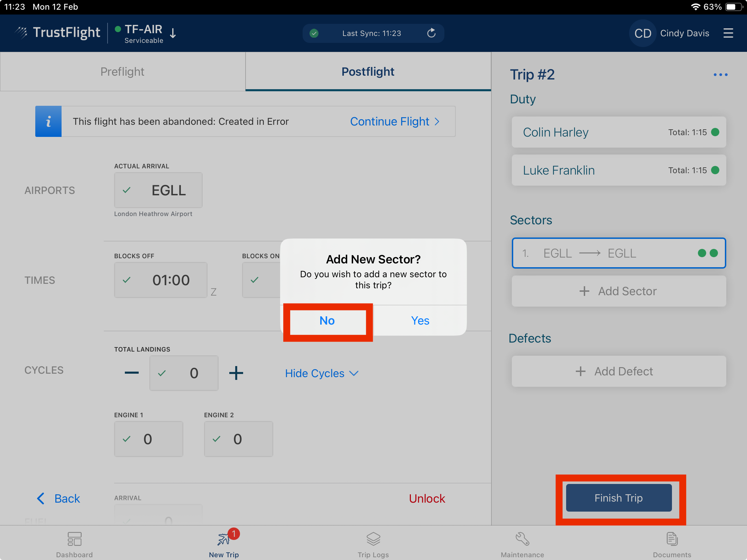Collapse cycles with Hide Cycles
Viewport: 747px width, 560px height.
(x=322, y=373)
